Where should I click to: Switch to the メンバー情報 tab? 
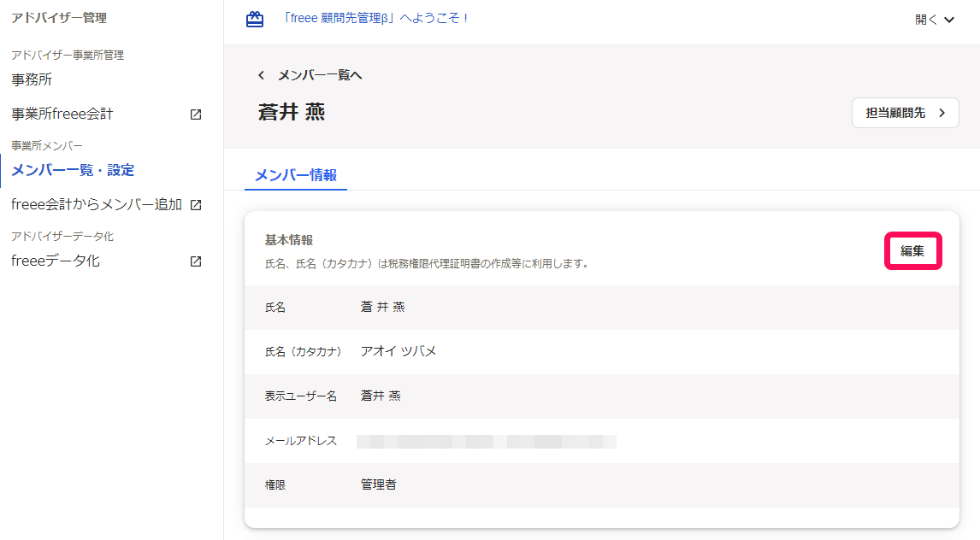click(296, 175)
